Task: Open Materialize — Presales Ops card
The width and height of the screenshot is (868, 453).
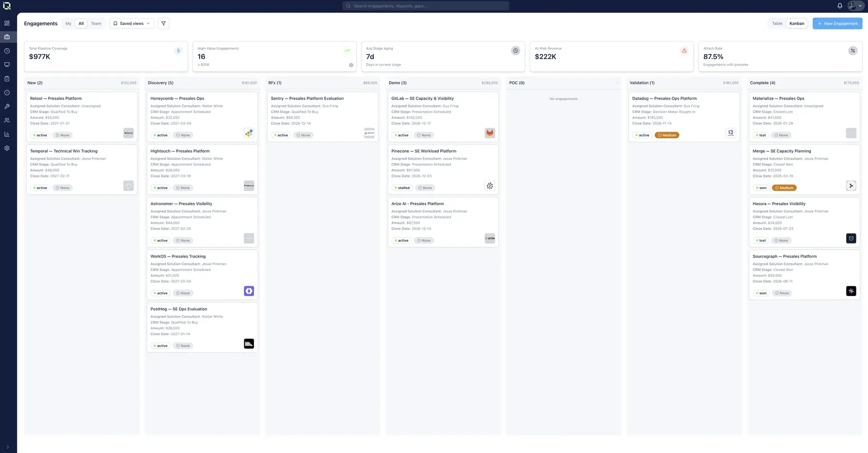Action: tap(805, 117)
